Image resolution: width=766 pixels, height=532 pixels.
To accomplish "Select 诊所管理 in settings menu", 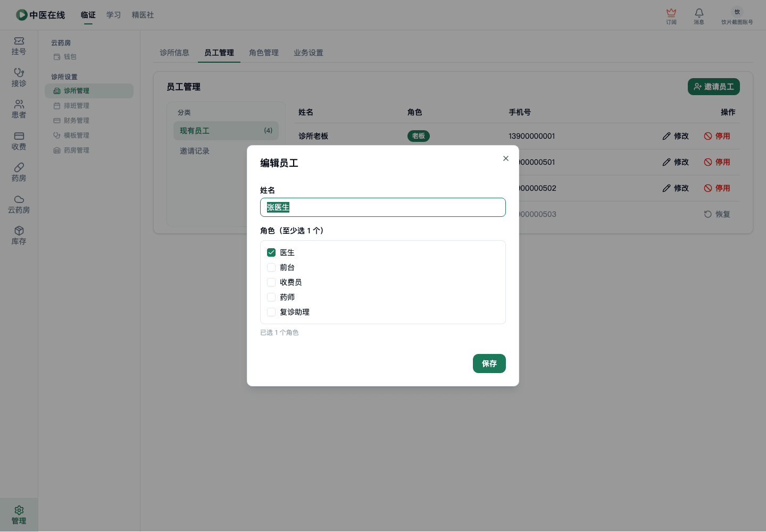I will click(89, 91).
